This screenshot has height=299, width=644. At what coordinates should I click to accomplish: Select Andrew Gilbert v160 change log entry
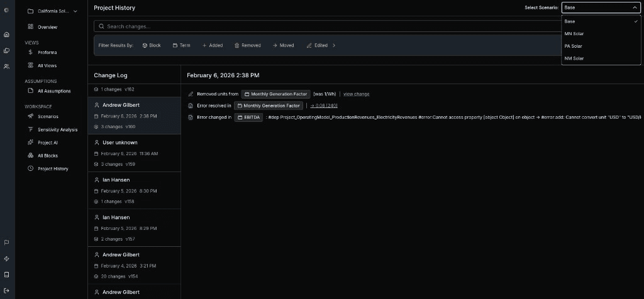pyautogui.click(x=135, y=116)
